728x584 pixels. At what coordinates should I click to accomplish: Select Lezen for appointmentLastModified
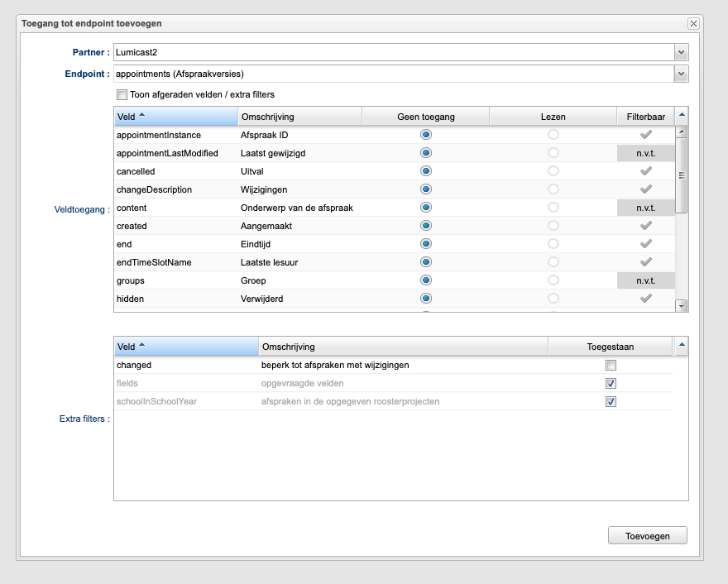point(553,153)
